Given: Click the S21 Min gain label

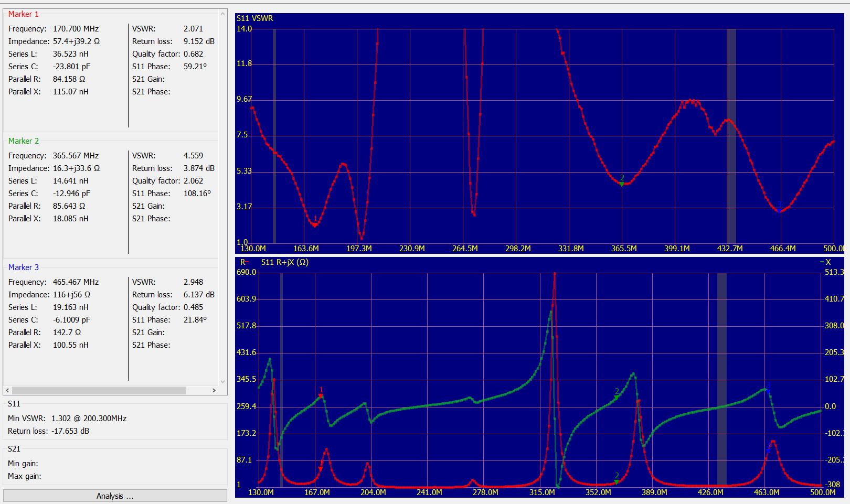Looking at the screenshot, I should click(23, 464).
